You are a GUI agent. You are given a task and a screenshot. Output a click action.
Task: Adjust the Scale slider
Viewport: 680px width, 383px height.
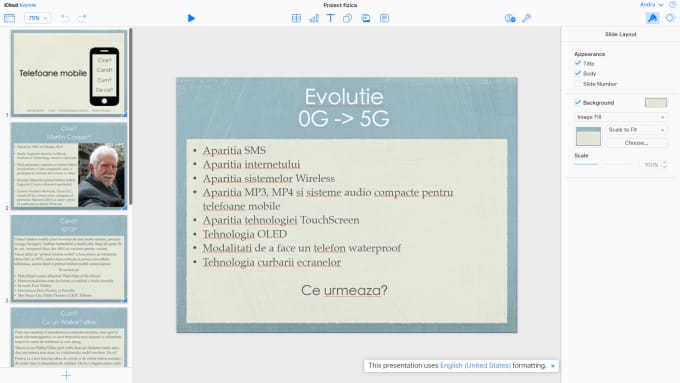click(603, 164)
